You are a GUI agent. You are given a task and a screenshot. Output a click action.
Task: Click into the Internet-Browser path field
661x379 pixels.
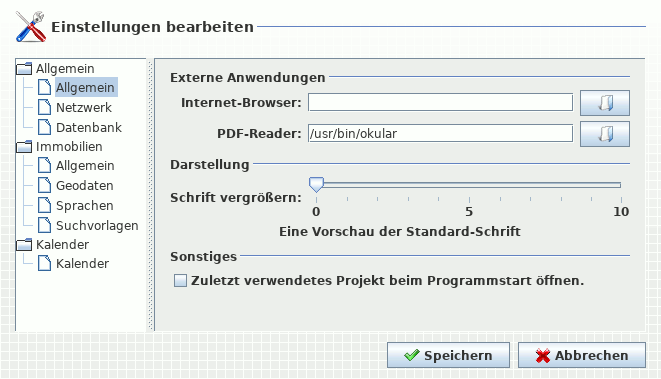click(x=440, y=102)
